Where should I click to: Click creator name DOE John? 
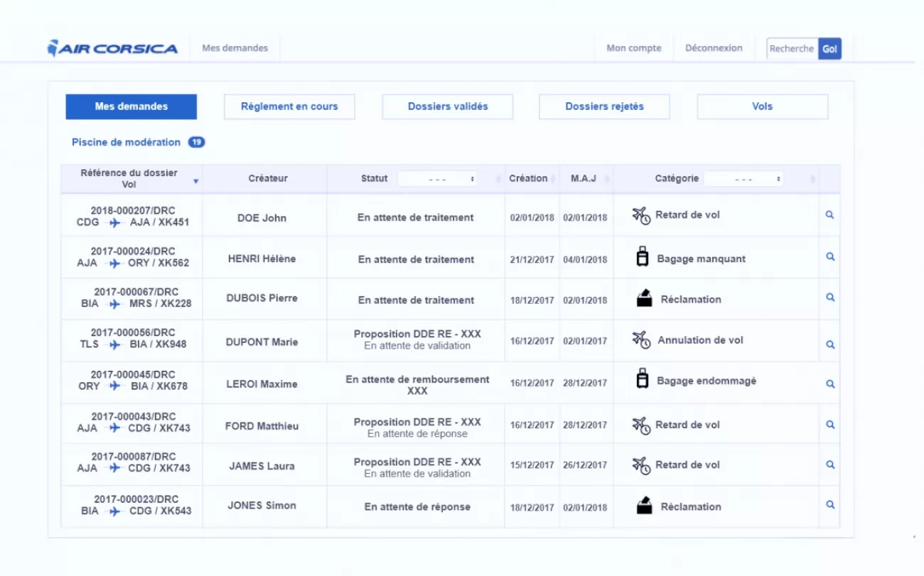coord(262,218)
